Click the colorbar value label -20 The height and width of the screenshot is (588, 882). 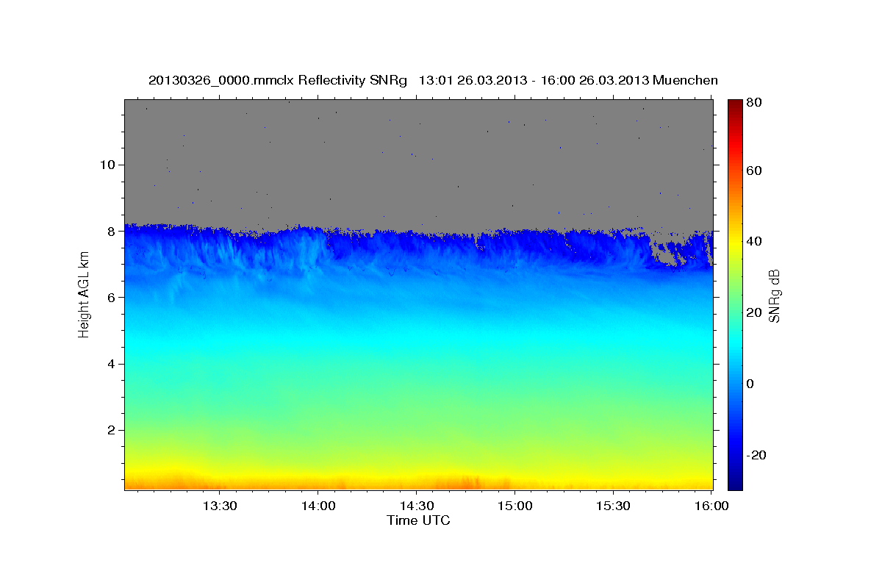tap(758, 454)
